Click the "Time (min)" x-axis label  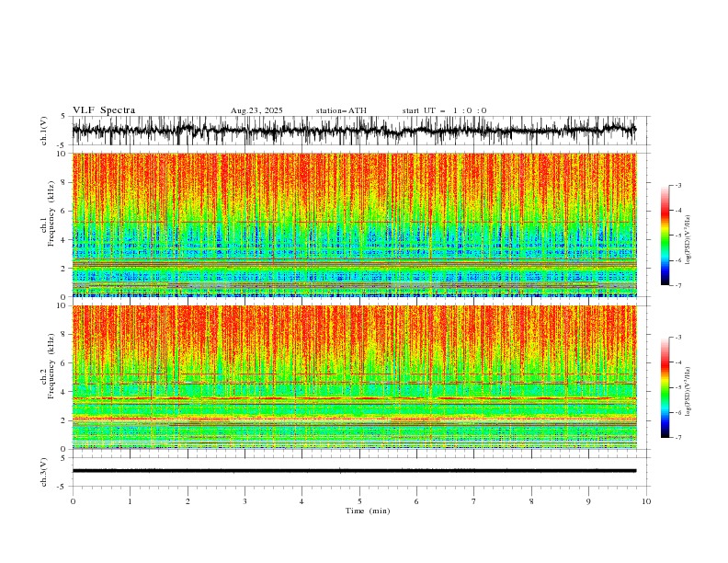[x=368, y=511]
